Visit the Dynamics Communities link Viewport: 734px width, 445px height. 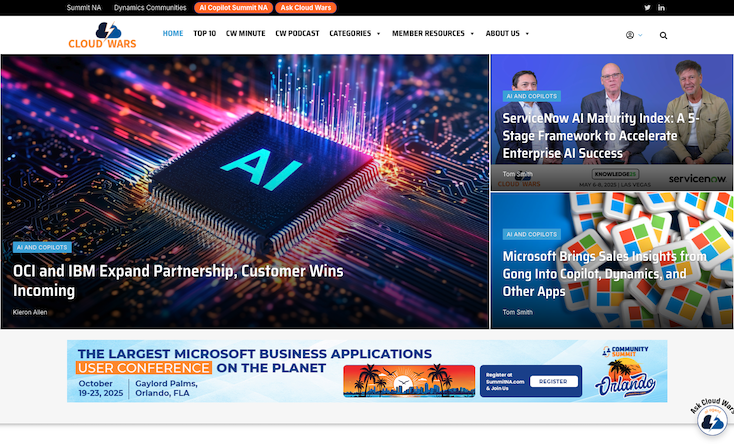pyautogui.click(x=150, y=7)
